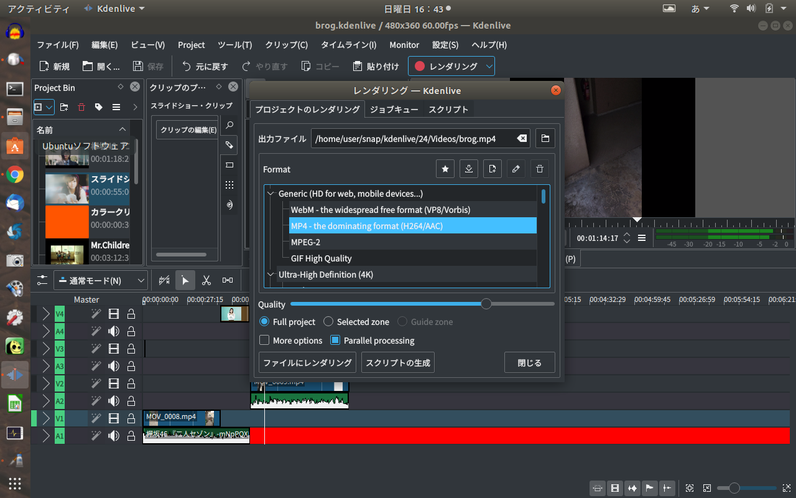Screen dimensions: 796x498
Task: Click スクリプトの生成 button
Action: click(x=398, y=362)
